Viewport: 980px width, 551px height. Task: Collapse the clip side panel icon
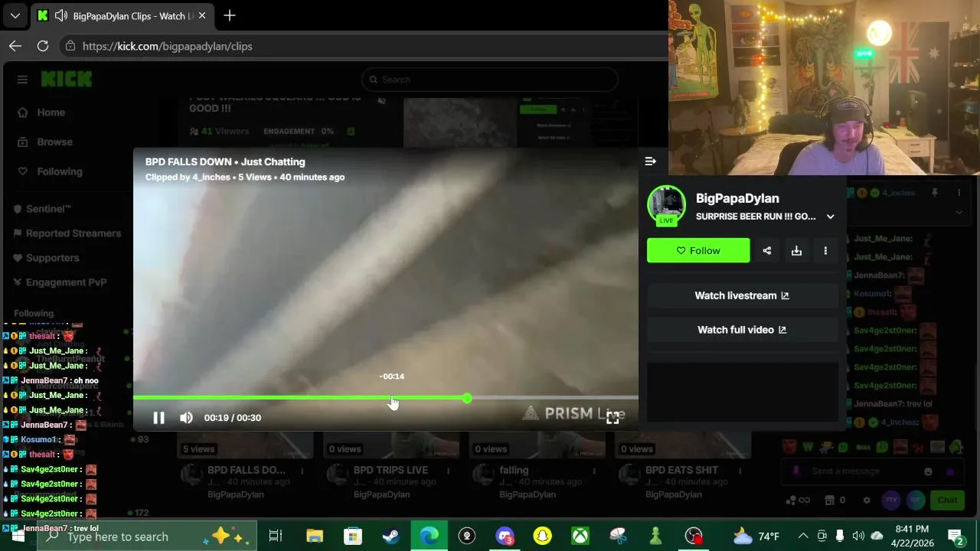650,161
